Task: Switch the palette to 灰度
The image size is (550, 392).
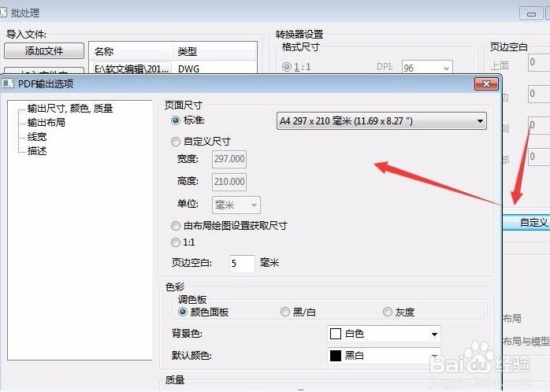Action: [388, 312]
